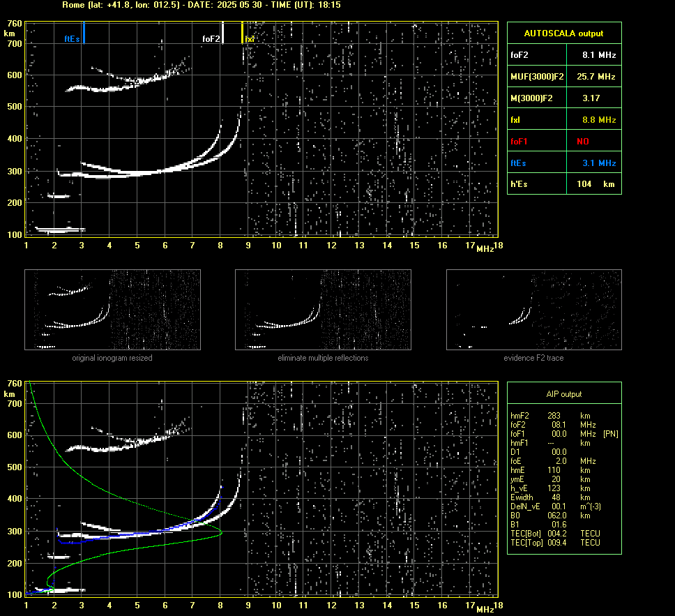This screenshot has width=675, height=616.
Task: Select the B1 01.6 entry
Action: point(538,524)
